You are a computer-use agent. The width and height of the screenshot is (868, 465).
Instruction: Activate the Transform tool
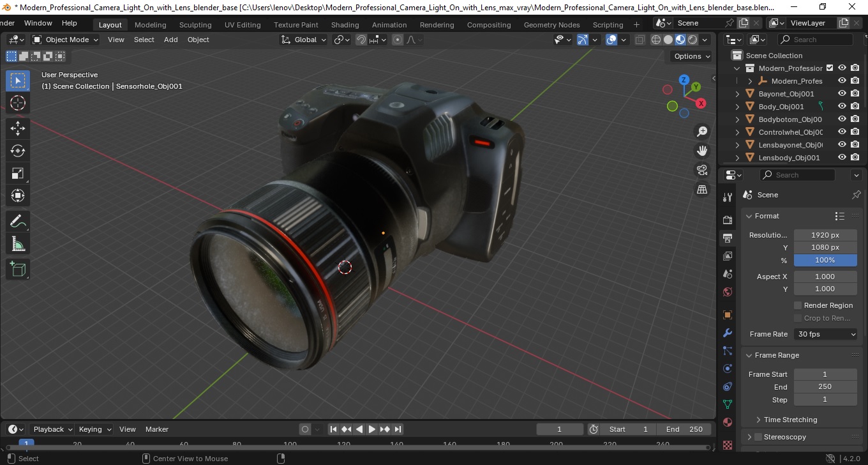coord(18,195)
